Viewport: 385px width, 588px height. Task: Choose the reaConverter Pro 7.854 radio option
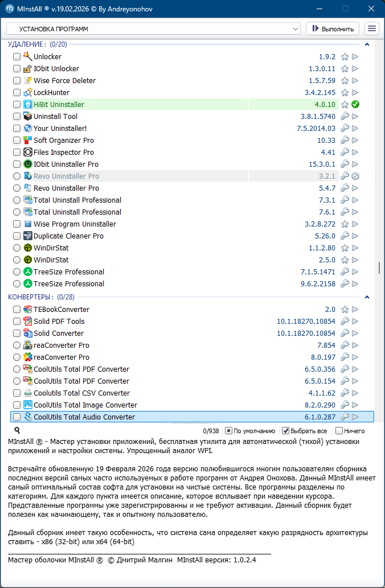(x=17, y=346)
